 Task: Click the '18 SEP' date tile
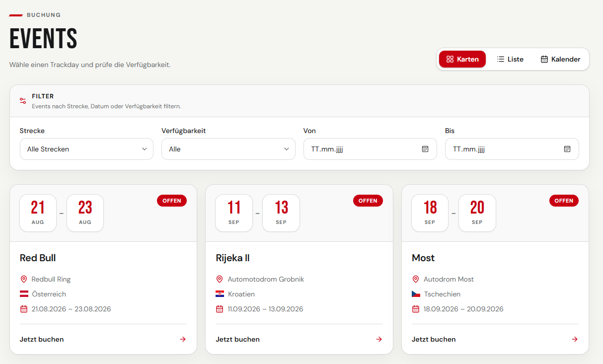[x=430, y=213]
